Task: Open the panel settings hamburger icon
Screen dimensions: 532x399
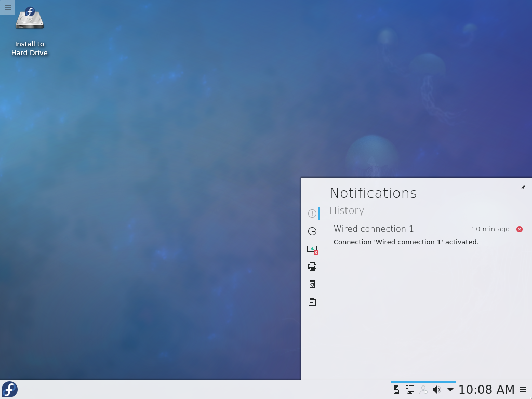Action: click(x=524, y=390)
